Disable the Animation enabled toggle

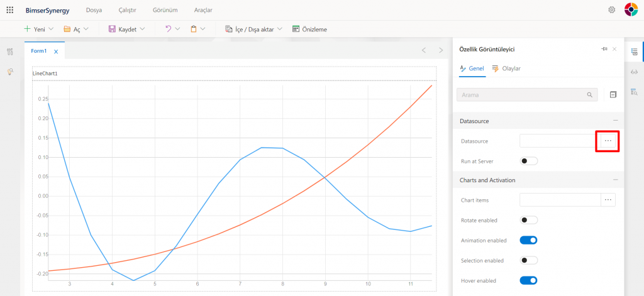tap(529, 240)
